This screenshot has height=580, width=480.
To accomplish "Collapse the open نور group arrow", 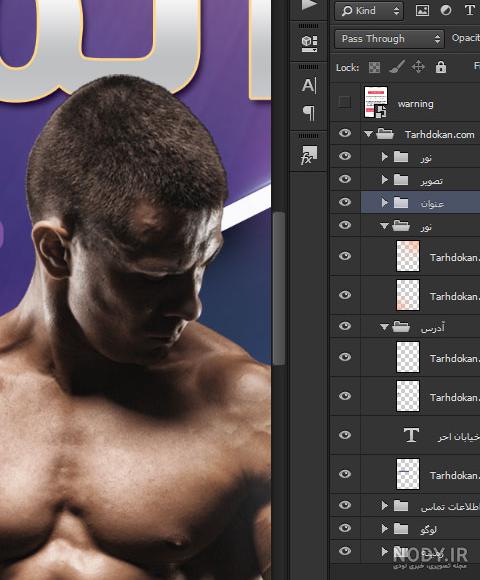I will (385, 226).
